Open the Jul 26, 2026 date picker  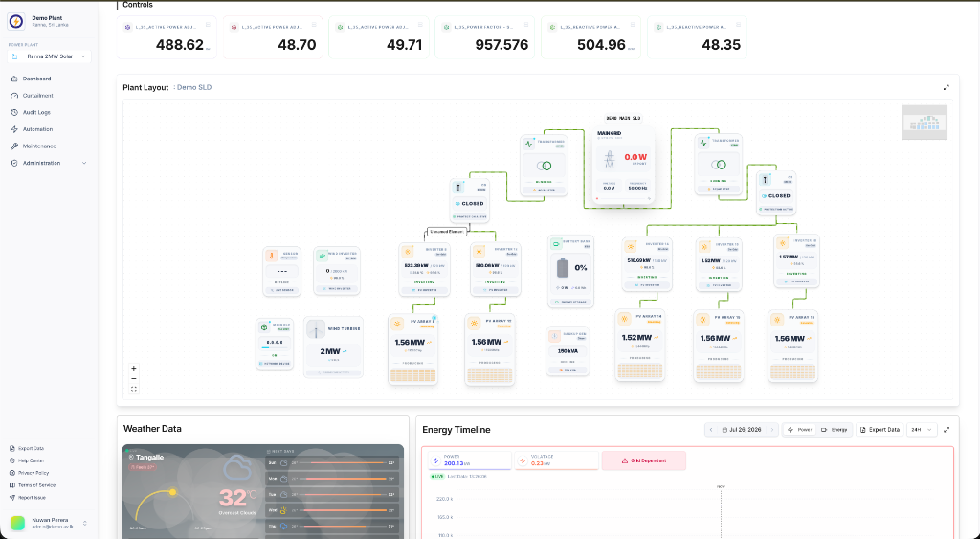(x=742, y=430)
